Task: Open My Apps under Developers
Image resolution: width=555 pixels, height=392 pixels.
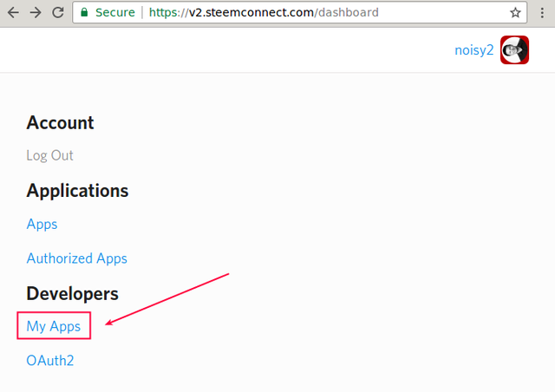Action: point(54,326)
